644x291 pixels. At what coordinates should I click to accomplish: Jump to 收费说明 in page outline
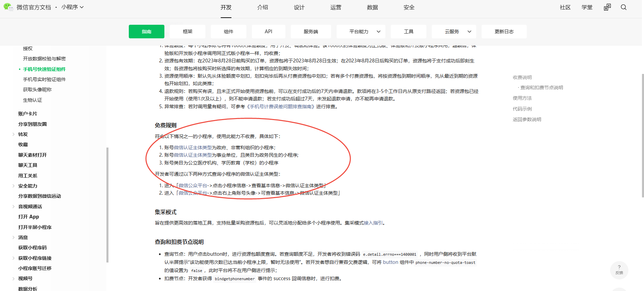(x=522, y=77)
